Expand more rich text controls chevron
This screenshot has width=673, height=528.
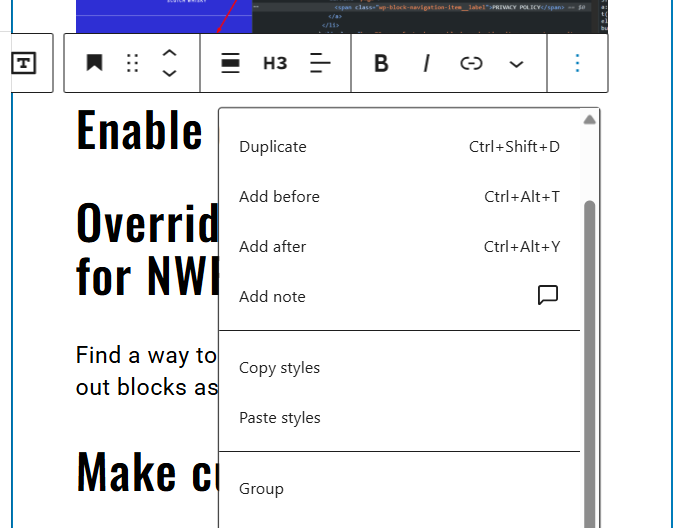[x=516, y=63]
